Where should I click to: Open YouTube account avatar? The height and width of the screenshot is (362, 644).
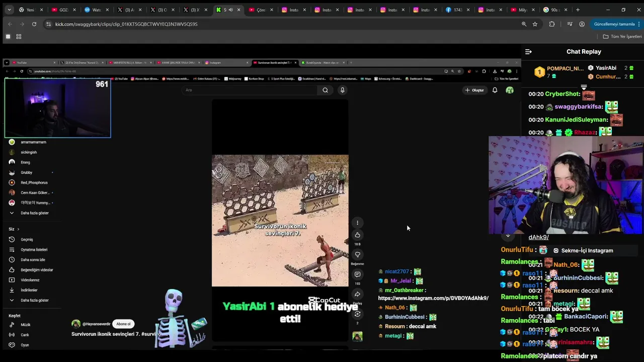510,90
